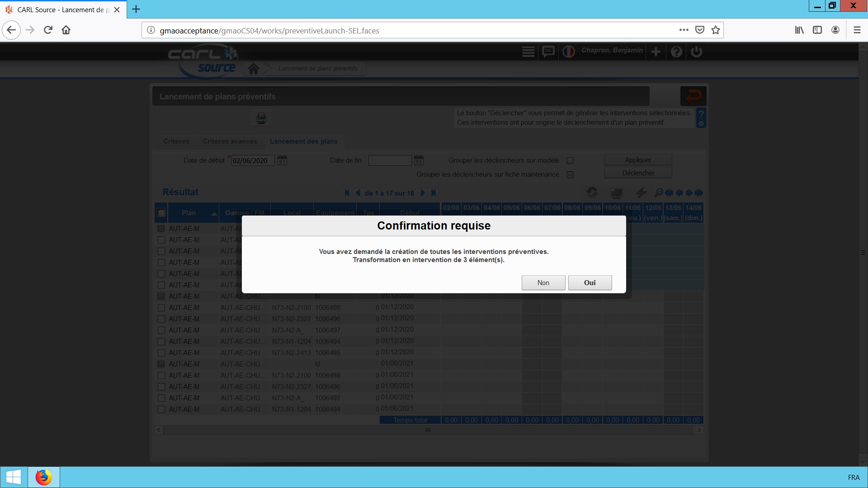Screen dimensions: 868x488
Task: Toggle 'Grouper les déclencheurs sur fiche maintenance' checkbox
Action: (x=570, y=175)
